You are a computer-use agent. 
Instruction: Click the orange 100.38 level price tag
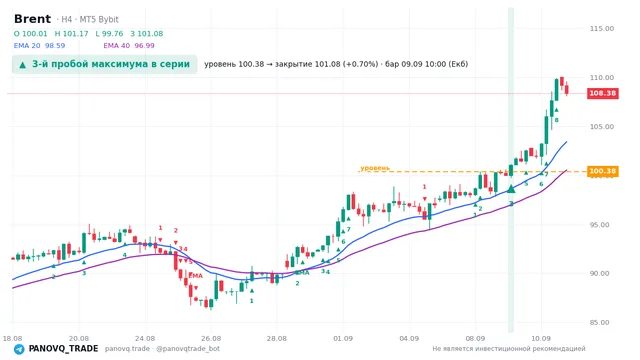(602, 171)
